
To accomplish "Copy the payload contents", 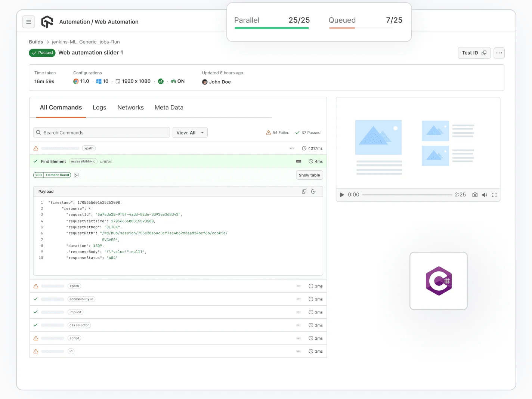I will point(304,192).
